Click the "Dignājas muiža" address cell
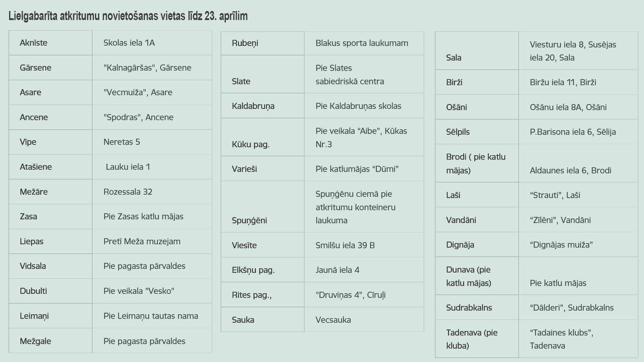The height and width of the screenshot is (362, 644). click(578, 244)
